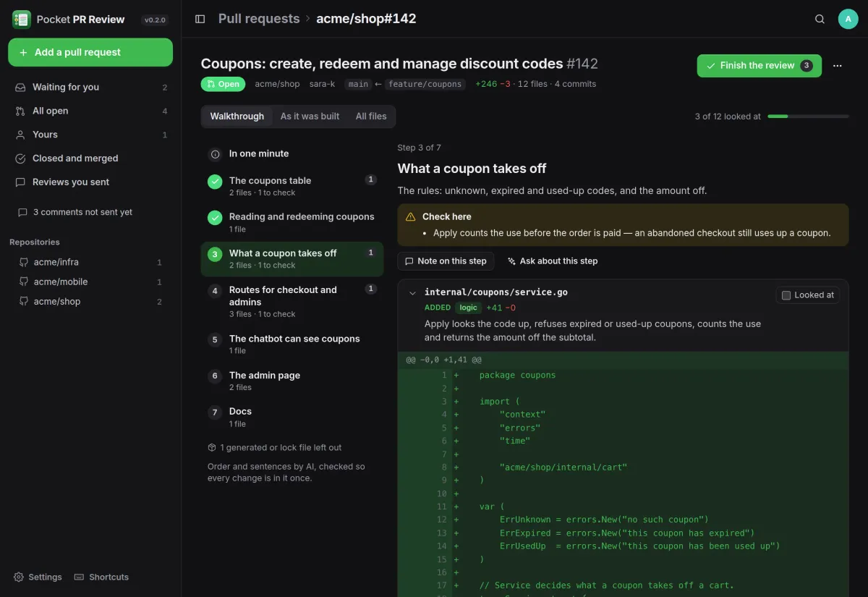Click the step 4 number badge
Screen dimensions: 868x597
coord(215,291)
